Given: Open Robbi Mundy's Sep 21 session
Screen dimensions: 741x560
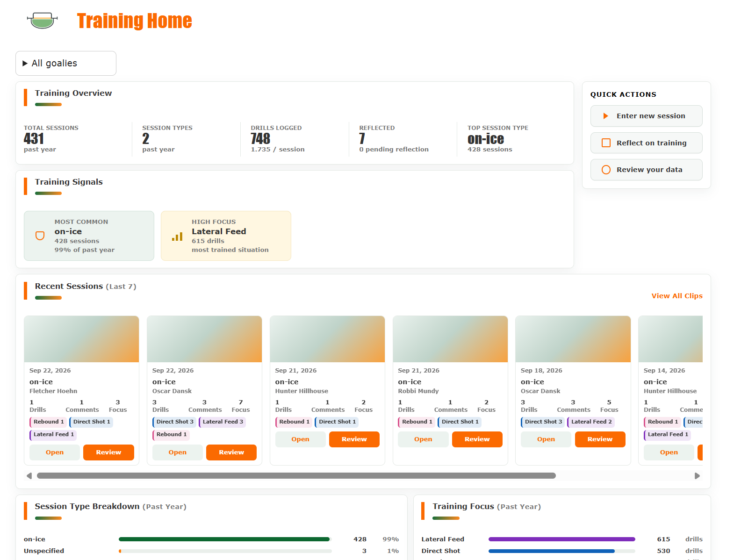Looking at the screenshot, I should click(423, 439).
